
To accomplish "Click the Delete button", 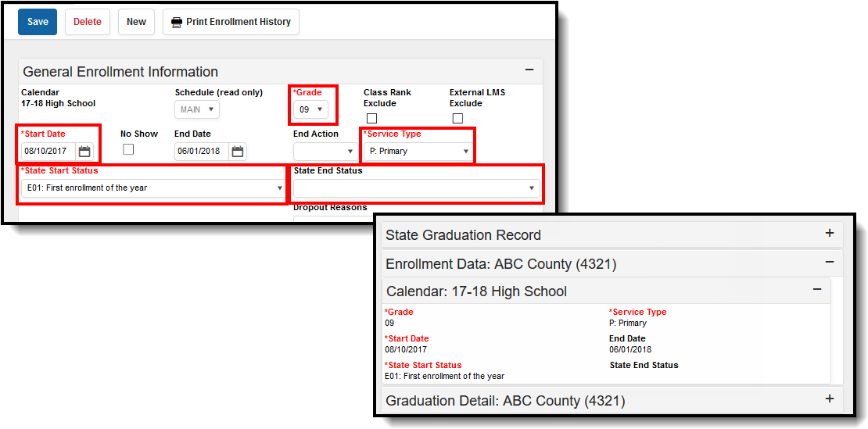I will [88, 22].
